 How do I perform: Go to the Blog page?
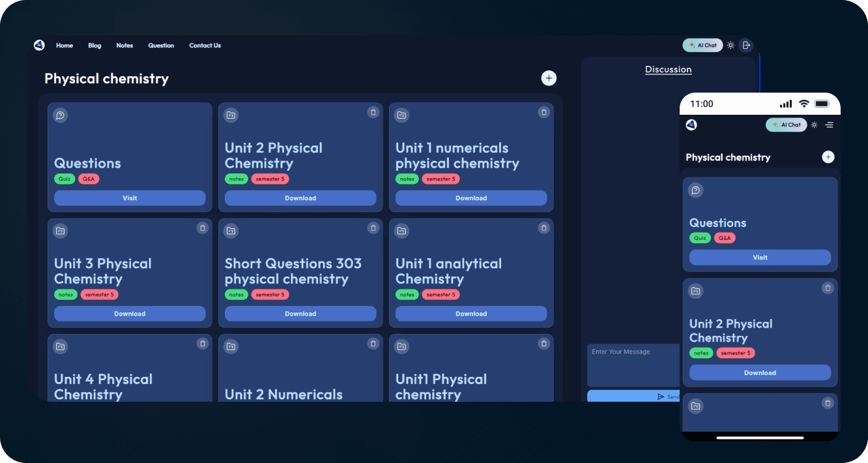click(x=94, y=46)
